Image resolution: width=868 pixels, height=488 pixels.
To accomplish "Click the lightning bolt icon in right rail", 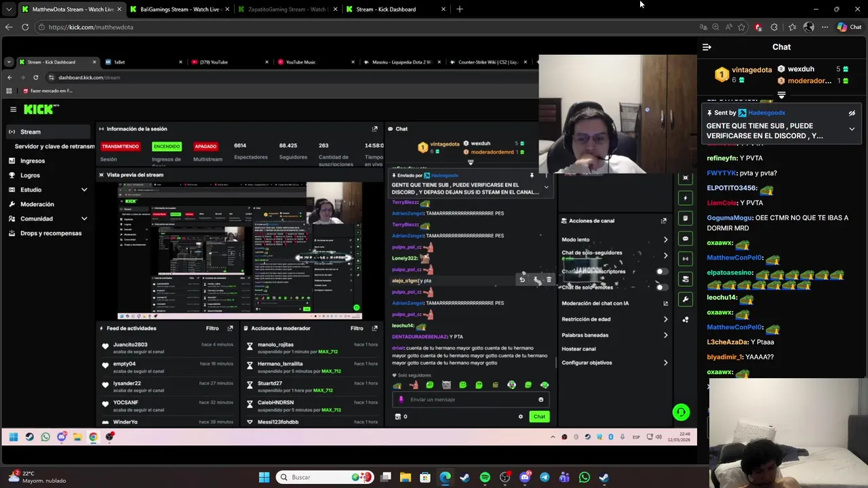I will click(x=686, y=198).
